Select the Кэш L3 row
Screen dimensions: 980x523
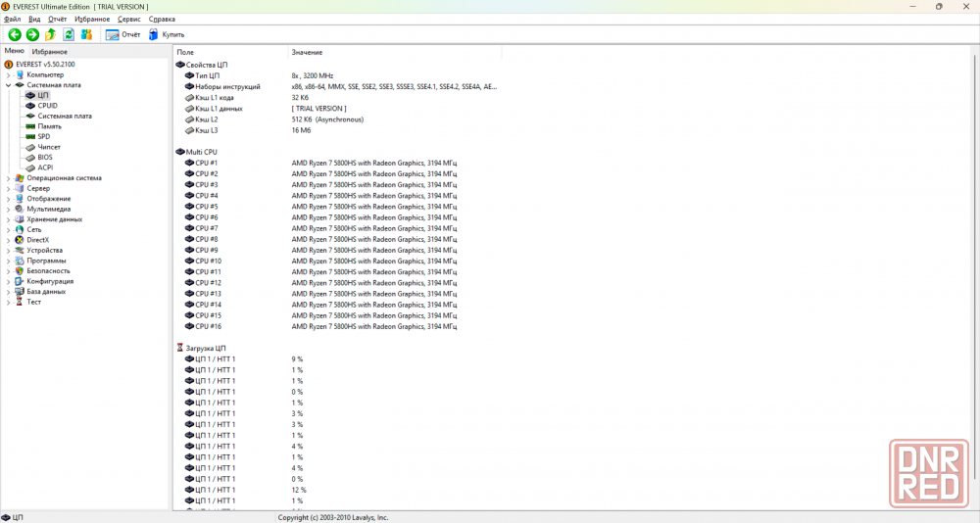click(x=337, y=130)
